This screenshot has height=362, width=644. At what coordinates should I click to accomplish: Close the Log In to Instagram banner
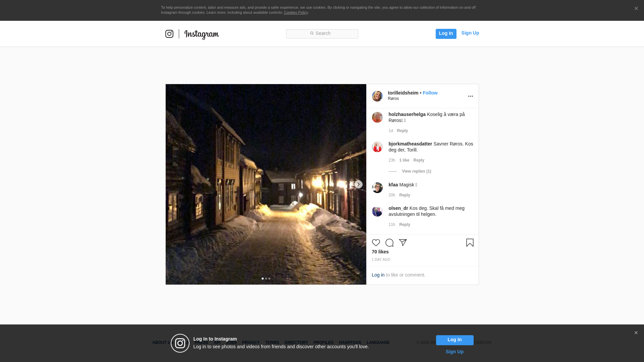tap(636, 333)
